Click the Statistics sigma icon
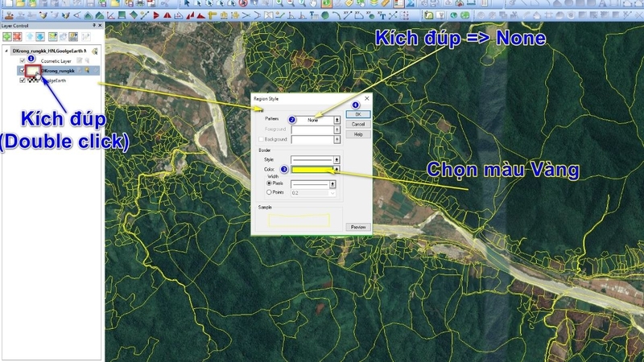The image size is (644, 362). tap(411, 4)
